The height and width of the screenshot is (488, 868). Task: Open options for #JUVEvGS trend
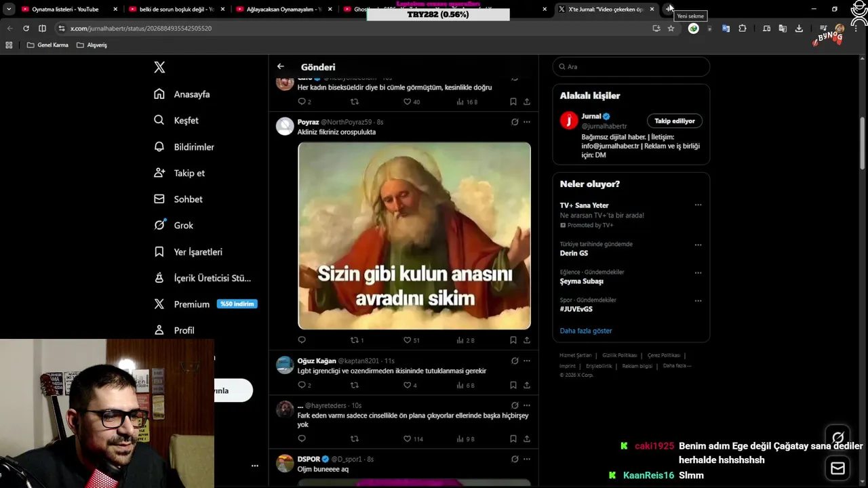698,300
